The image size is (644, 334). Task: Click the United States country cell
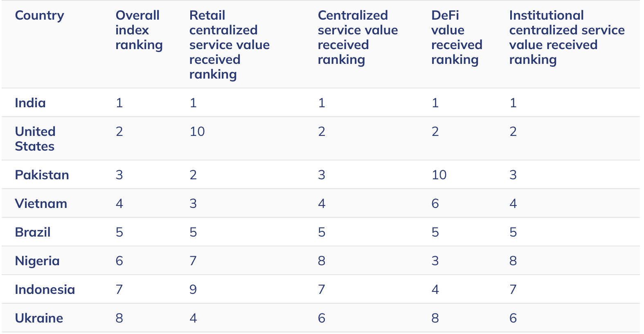pyautogui.click(x=35, y=139)
